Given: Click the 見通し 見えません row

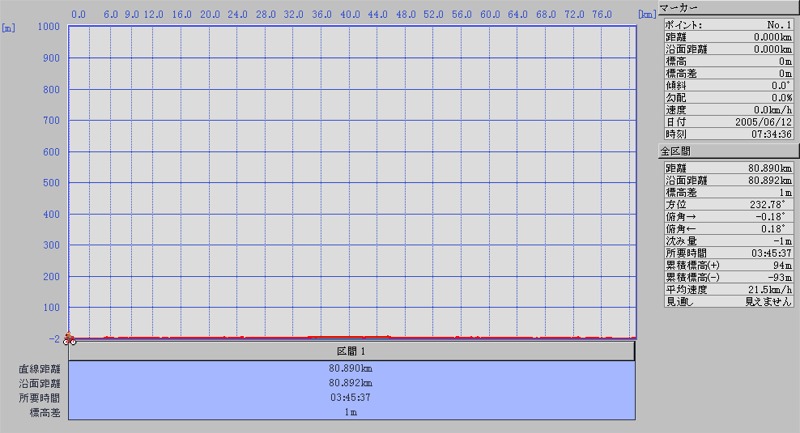Looking at the screenshot, I should coord(727,302).
